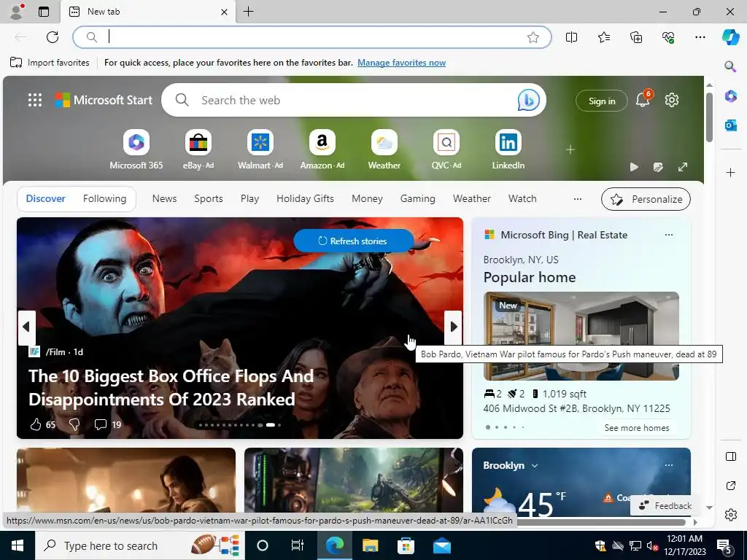
Task: Open Weather quick link tile
Action: [x=384, y=149]
